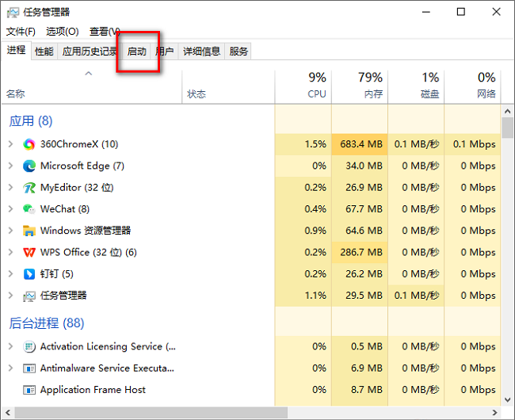Expand the Microsoft Edge process group
Viewport: 515px width, 420px height.
pos(11,166)
